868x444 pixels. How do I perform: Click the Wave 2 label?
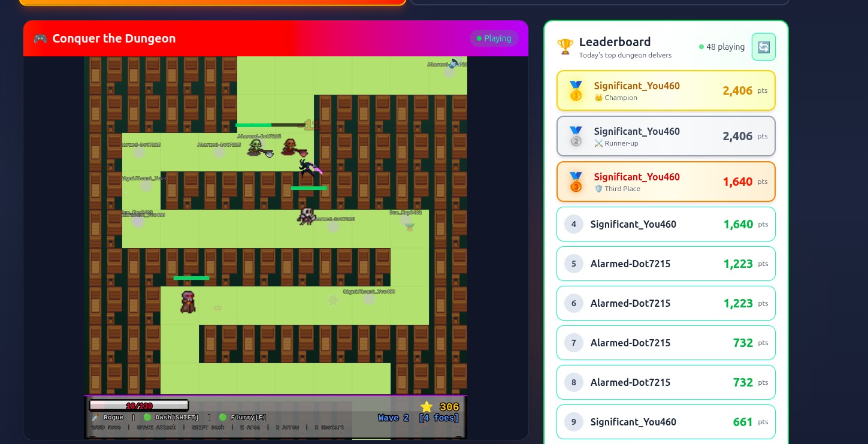394,418
